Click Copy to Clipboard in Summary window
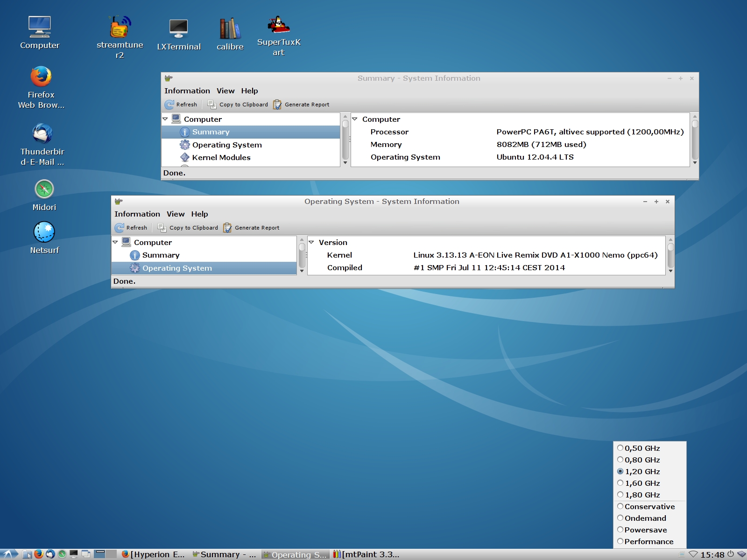The image size is (747, 560). point(238,105)
